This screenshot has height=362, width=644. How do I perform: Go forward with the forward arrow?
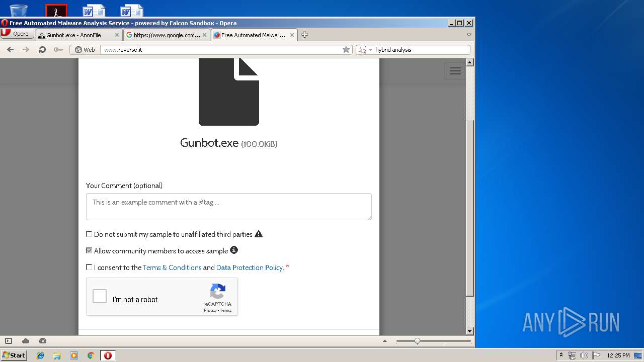tap(26, 49)
